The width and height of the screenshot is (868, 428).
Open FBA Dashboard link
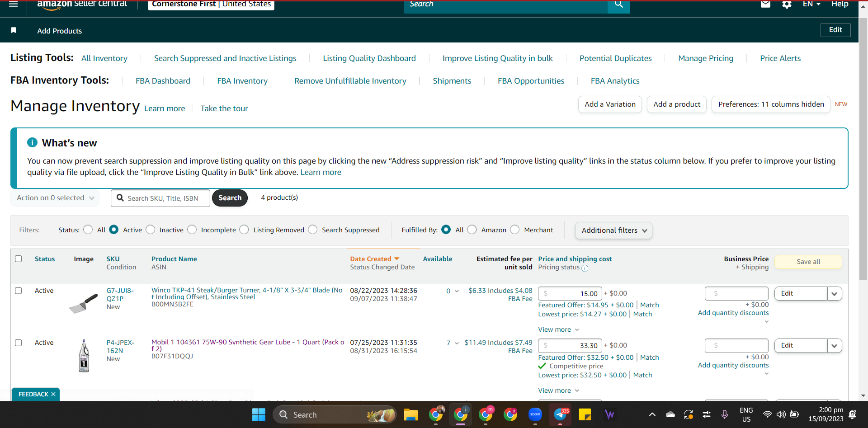(163, 81)
